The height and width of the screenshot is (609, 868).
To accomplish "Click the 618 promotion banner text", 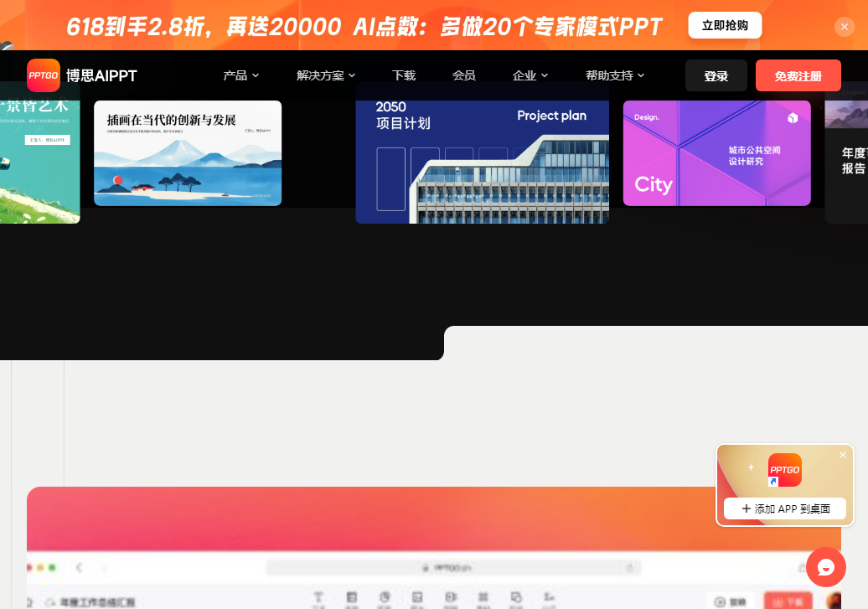I will tap(364, 27).
